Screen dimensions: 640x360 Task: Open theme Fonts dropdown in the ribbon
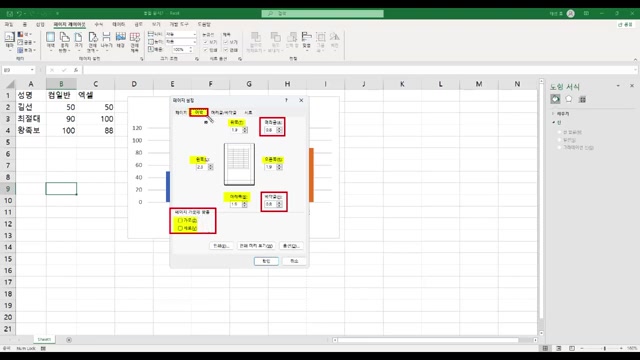pos(26,42)
